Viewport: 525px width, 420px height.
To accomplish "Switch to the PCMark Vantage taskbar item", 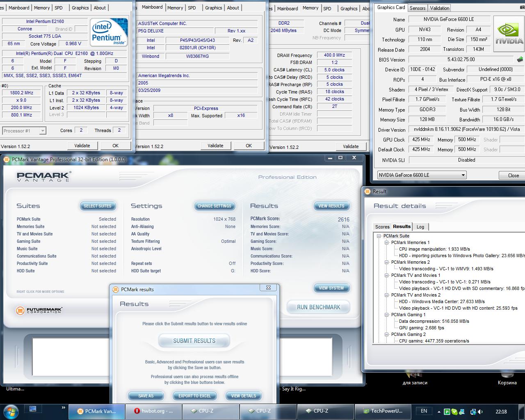I will 96,411.
